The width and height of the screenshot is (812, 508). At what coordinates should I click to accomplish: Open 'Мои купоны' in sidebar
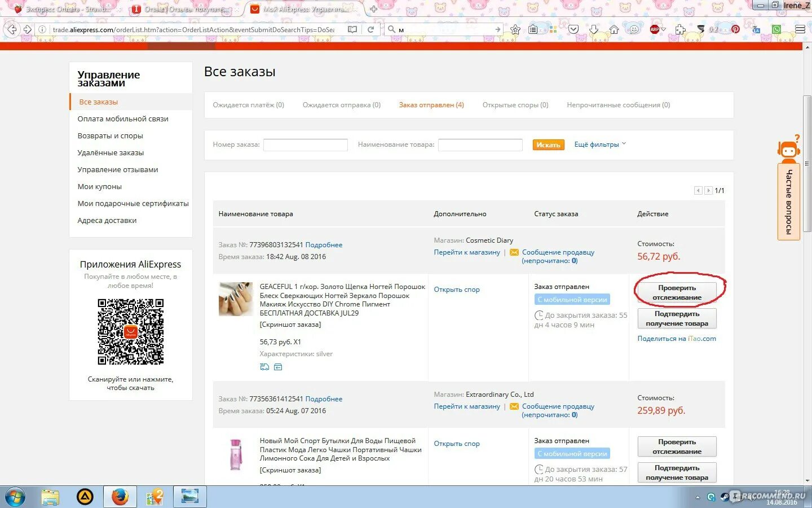(100, 187)
